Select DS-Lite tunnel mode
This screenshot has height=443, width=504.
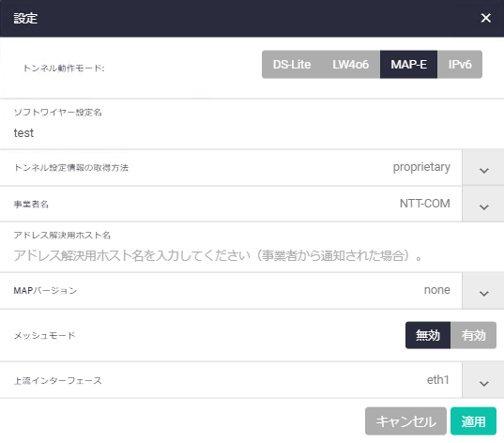tap(292, 65)
